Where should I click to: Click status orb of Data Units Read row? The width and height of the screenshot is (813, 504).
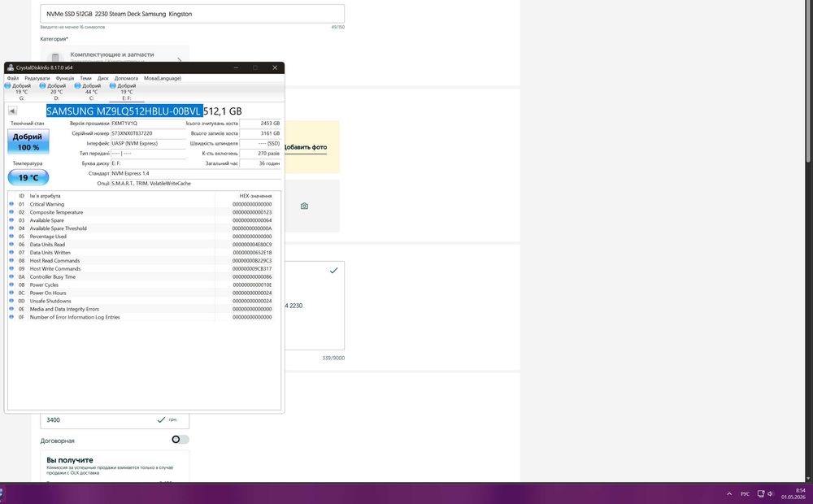pos(11,244)
